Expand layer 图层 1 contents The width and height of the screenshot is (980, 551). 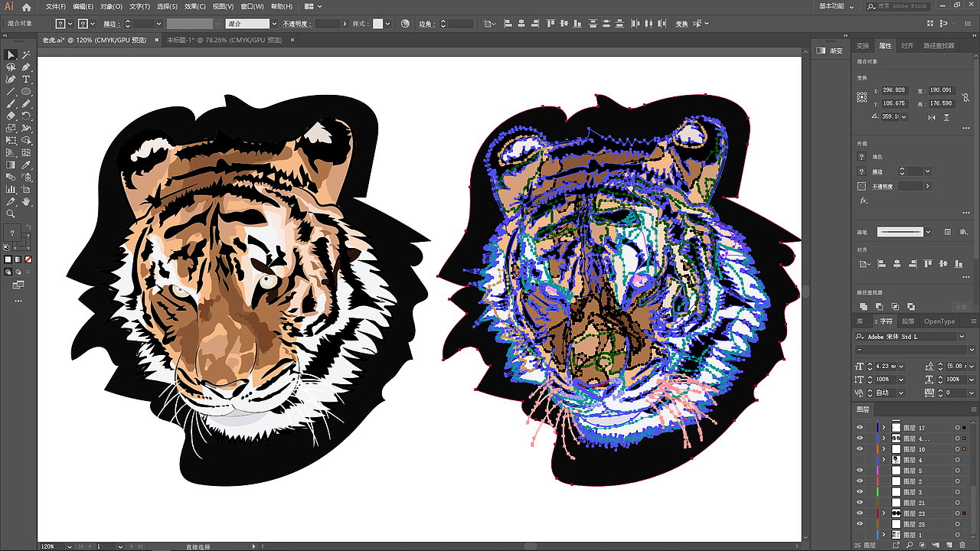coord(884,535)
